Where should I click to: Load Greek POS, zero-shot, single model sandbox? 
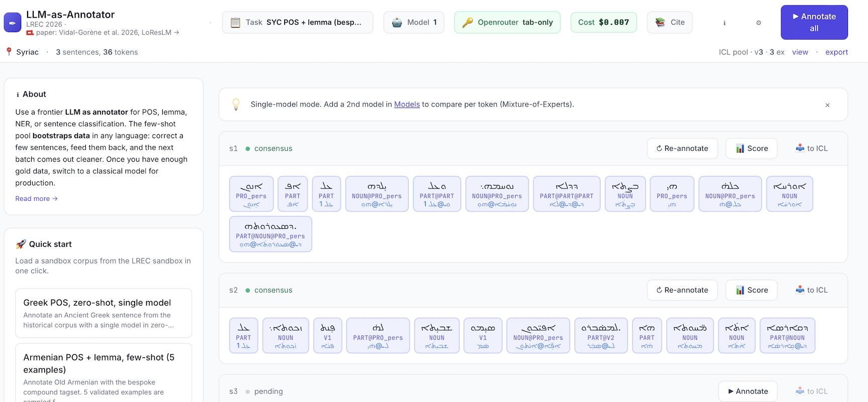point(103,313)
